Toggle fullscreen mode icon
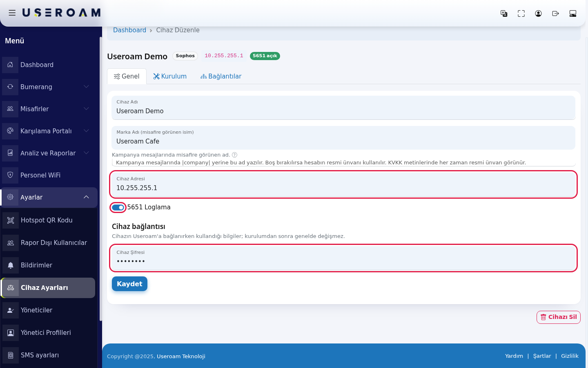This screenshot has width=588, height=368. [x=521, y=13]
